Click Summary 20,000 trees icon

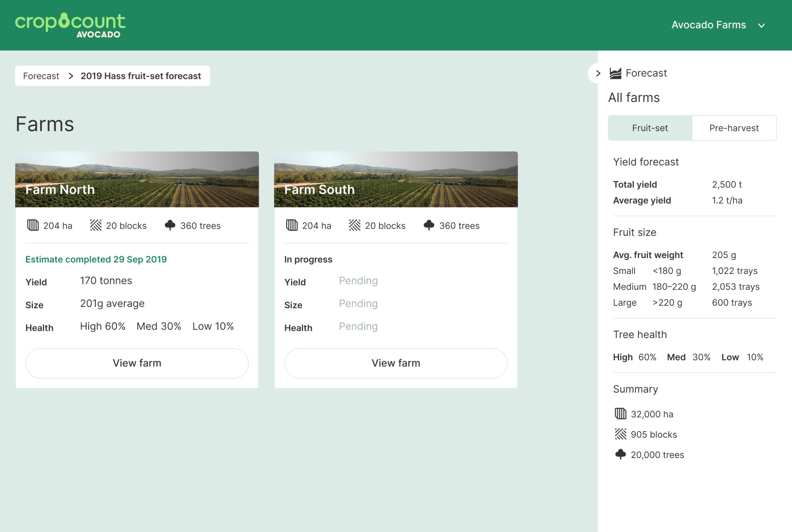tap(620, 454)
